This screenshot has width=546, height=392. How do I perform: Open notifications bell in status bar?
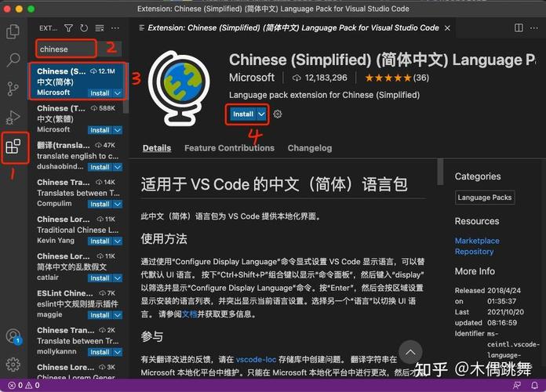(x=534, y=386)
